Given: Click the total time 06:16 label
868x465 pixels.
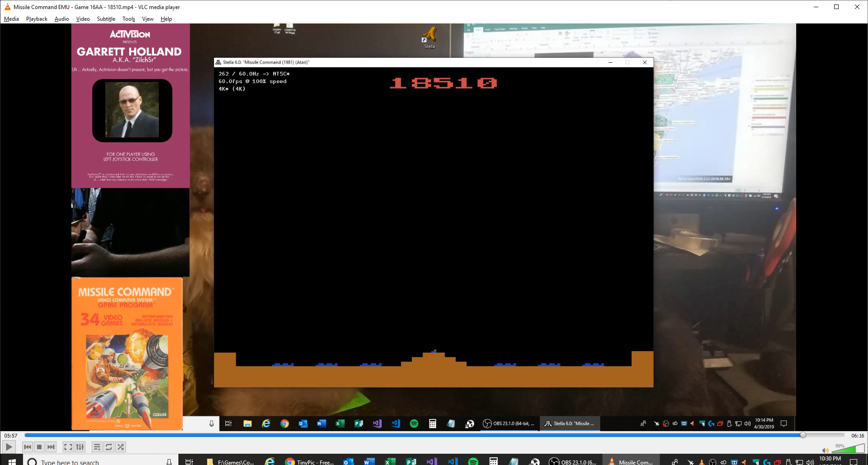Looking at the screenshot, I should tap(857, 436).
